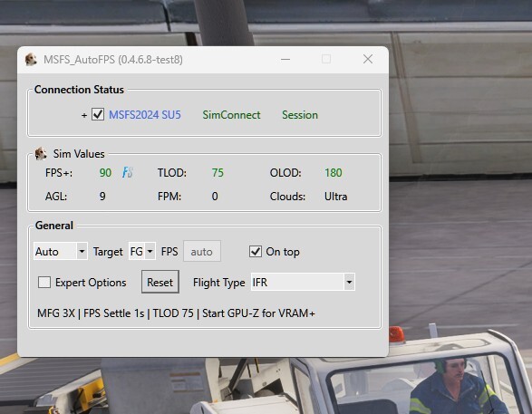Viewport: 532px width, 414px height.
Task: Open the Target FG dropdown
Action: [x=142, y=252]
